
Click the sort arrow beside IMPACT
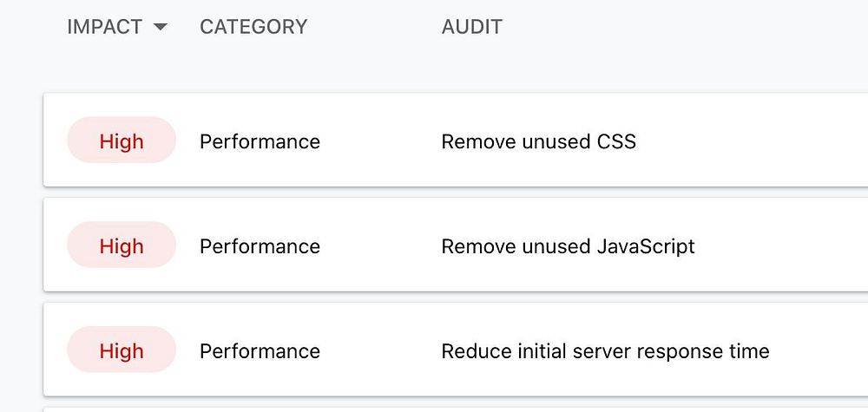(160, 27)
